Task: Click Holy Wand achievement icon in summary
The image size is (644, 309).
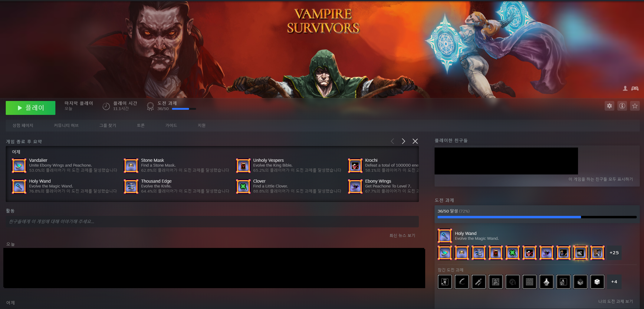Action: [19, 187]
